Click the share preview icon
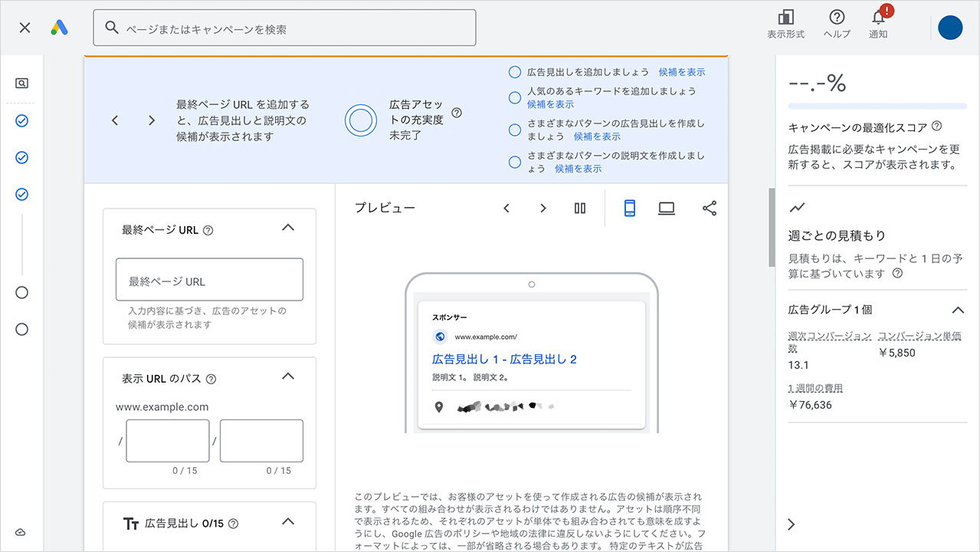This screenshot has width=980, height=552. [x=709, y=208]
